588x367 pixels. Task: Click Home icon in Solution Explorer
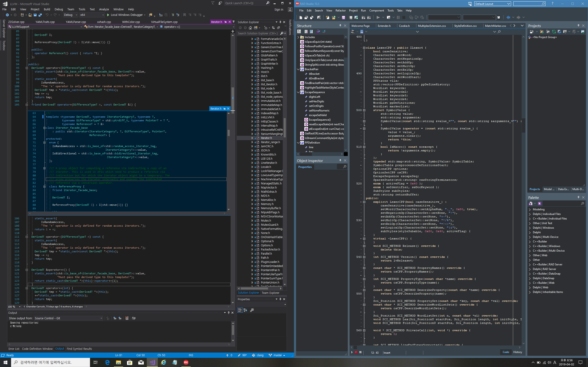coord(250,28)
